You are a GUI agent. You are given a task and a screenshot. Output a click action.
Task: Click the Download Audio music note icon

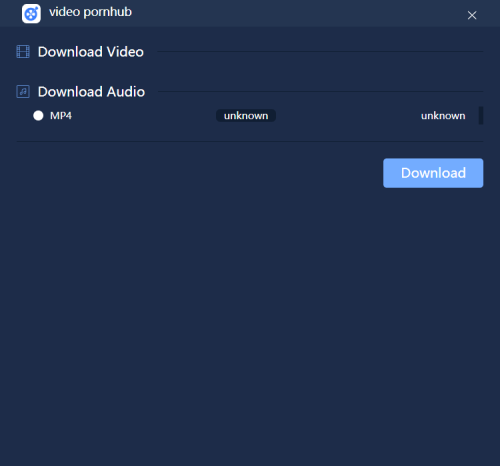tap(23, 91)
